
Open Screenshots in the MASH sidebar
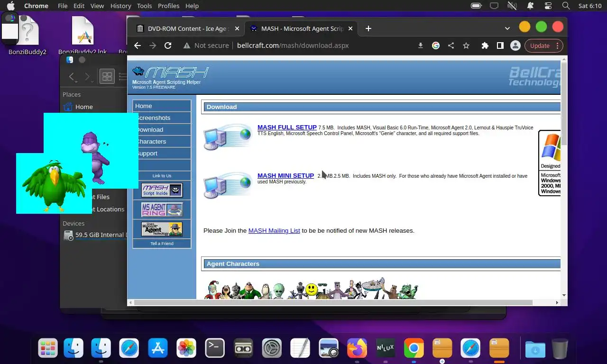(162, 118)
